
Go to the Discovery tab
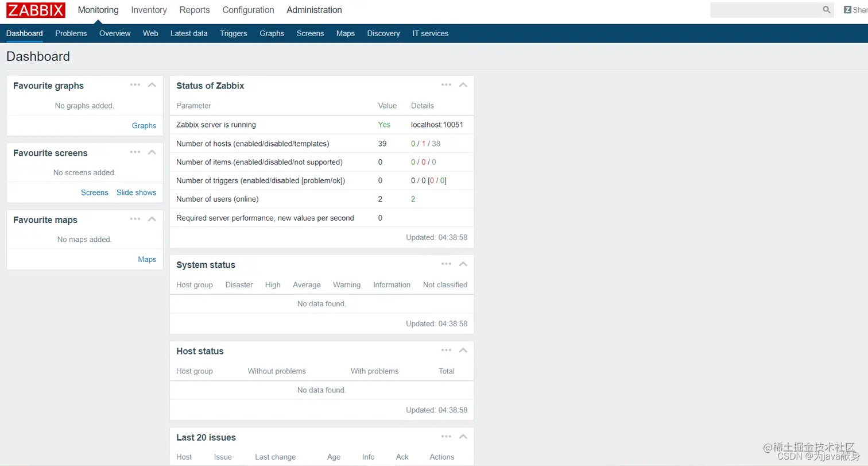(383, 33)
